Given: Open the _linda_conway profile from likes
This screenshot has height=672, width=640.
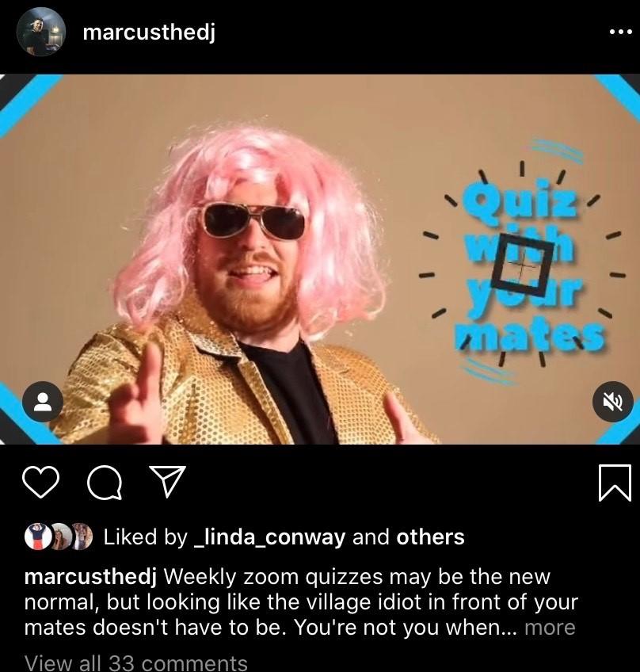Looking at the screenshot, I should [269, 537].
